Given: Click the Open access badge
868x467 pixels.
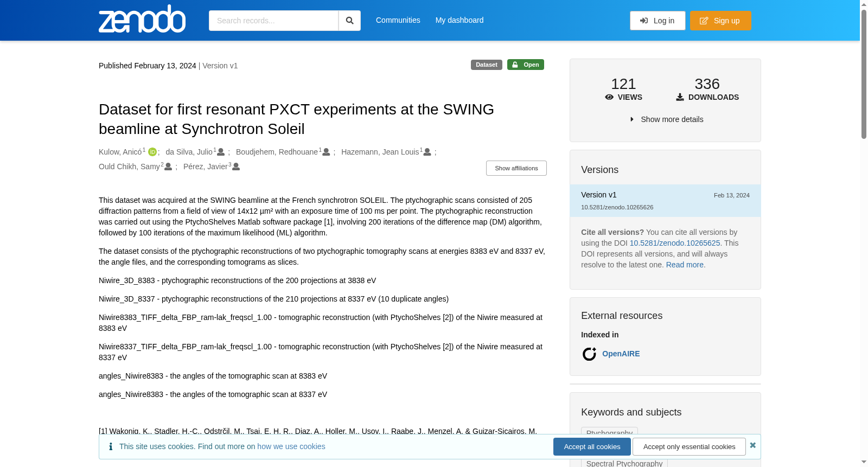Looking at the screenshot, I should coord(526,65).
